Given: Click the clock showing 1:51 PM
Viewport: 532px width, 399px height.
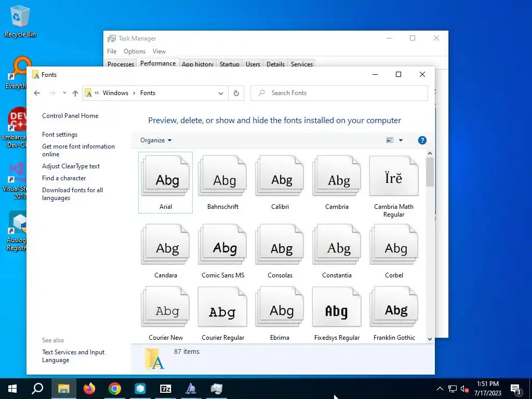Looking at the screenshot, I should pos(487,384).
